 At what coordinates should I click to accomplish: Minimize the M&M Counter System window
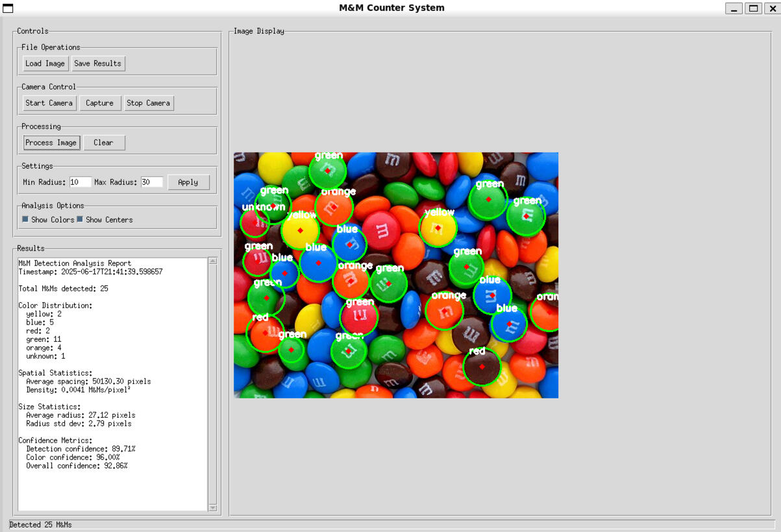(734, 8)
